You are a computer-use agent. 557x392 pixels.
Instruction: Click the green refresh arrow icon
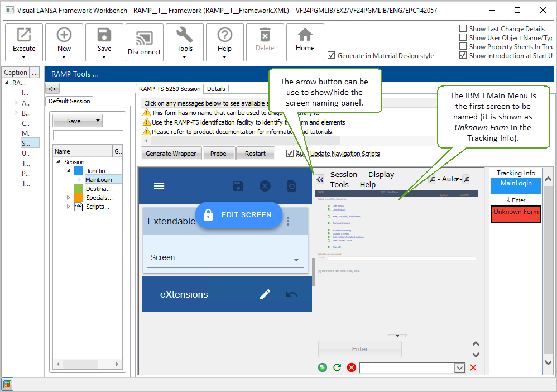pyautogui.click(x=337, y=367)
